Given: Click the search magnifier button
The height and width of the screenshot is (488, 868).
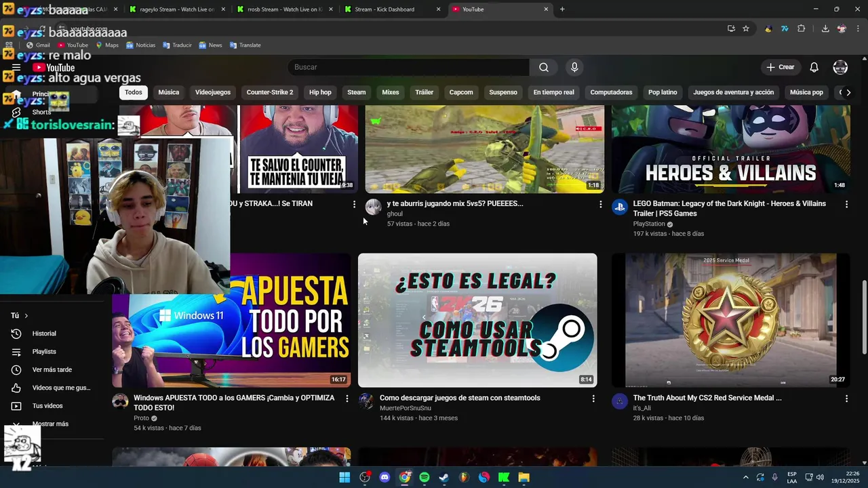Looking at the screenshot, I should tap(544, 67).
